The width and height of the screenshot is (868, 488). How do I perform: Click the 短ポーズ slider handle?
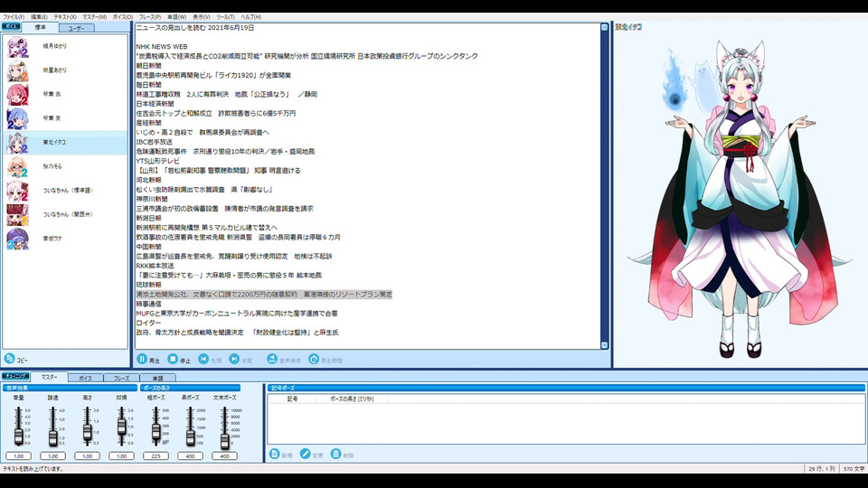156,430
